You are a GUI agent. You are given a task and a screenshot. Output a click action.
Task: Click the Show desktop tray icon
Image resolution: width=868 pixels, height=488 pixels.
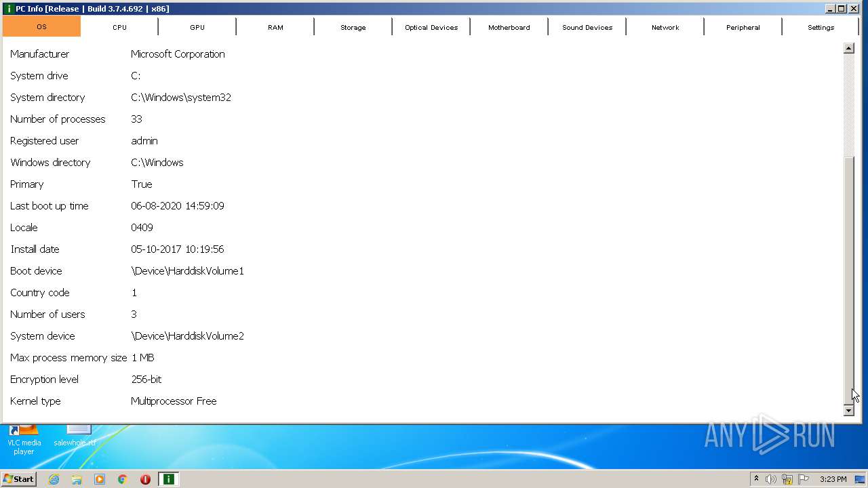coord(860,479)
